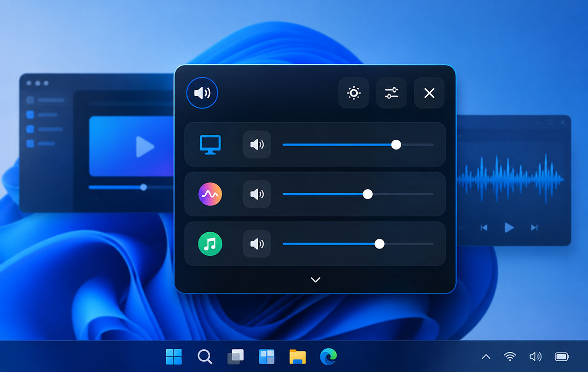Mute the purple waveform app row
This screenshot has width=588, height=372.
point(257,194)
